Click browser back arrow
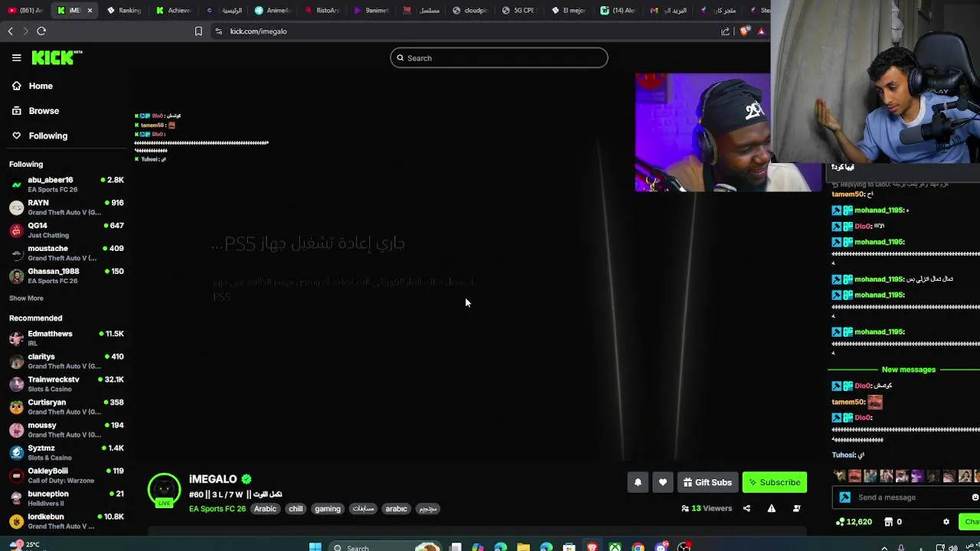Screen dimensions: 980x551 (x=10, y=31)
